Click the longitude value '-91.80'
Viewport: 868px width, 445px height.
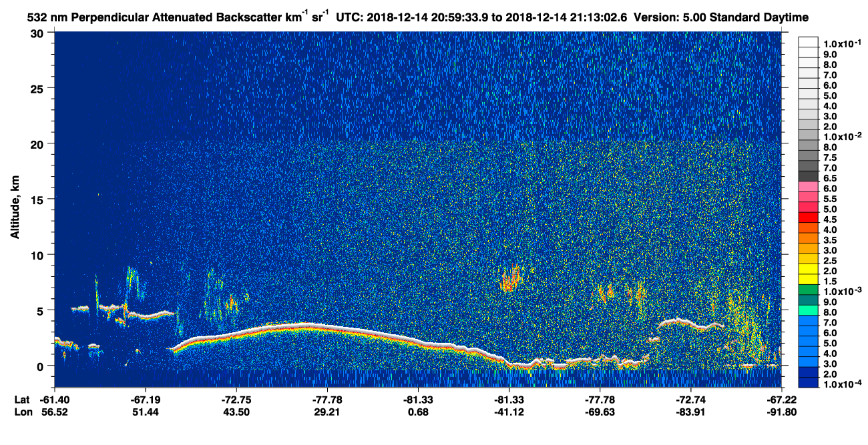point(781,412)
